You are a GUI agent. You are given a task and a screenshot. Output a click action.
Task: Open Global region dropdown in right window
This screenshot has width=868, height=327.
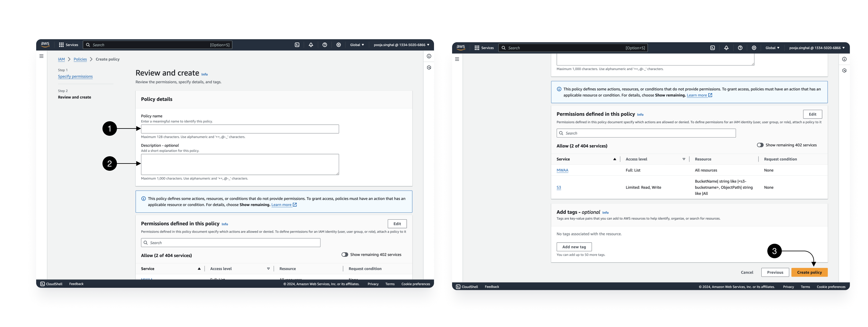pyautogui.click(x=772, y=48)
